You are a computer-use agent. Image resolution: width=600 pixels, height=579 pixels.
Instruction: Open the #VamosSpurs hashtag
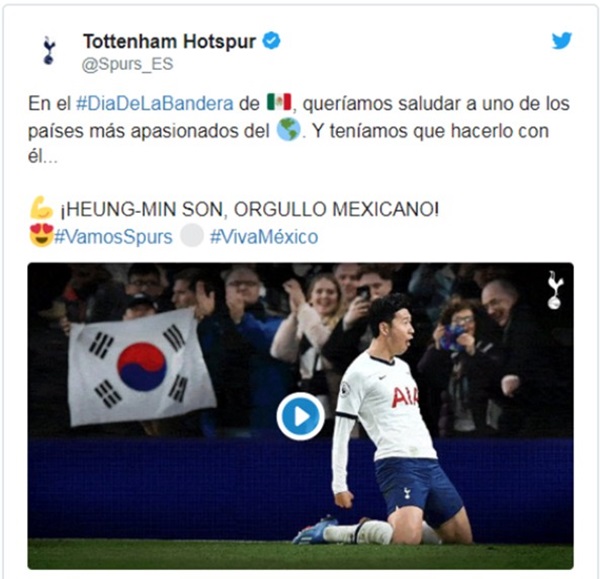pyautogui.click(x=113, y=237)
